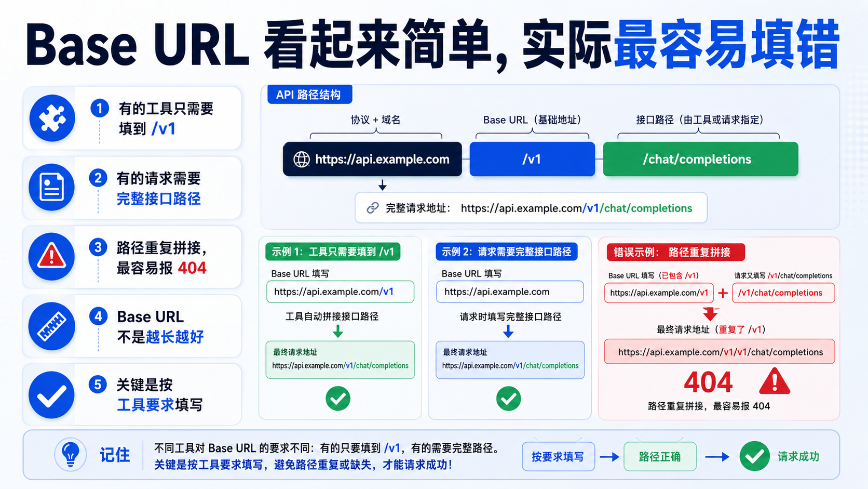Viewport: 868px width, 489px height.
Task: Click the blue line 关键是按工具要求填写 in bottom bar
Action: click(303, 465)
